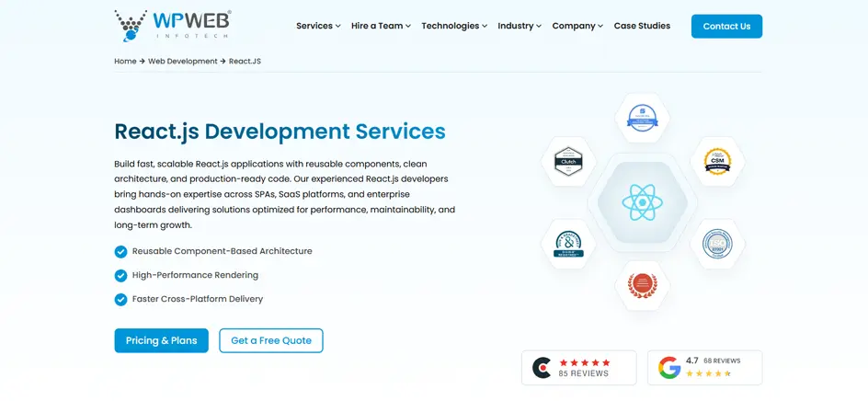
Task: Click the top blue circular badge hexagon
Action: pyautogui.click(x=642, y=118)
